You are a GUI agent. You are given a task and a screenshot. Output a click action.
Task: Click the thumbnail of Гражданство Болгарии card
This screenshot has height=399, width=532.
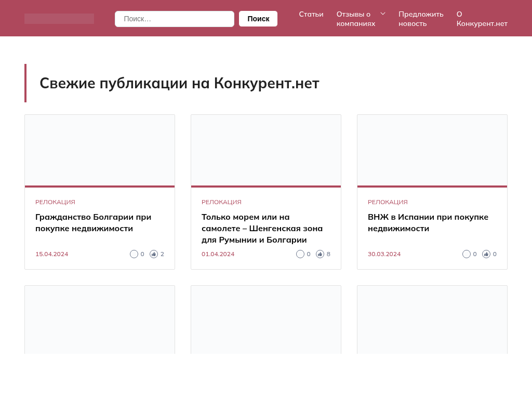click(x=100, y=150)
